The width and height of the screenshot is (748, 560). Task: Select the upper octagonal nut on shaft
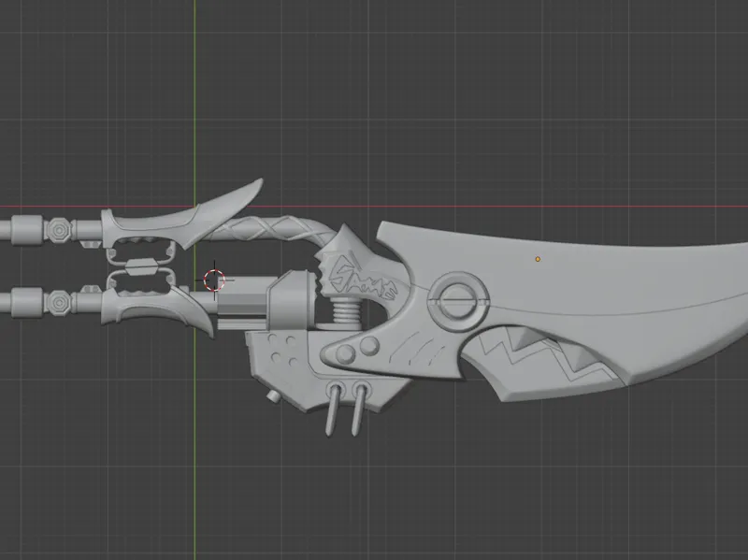(59, 231)
